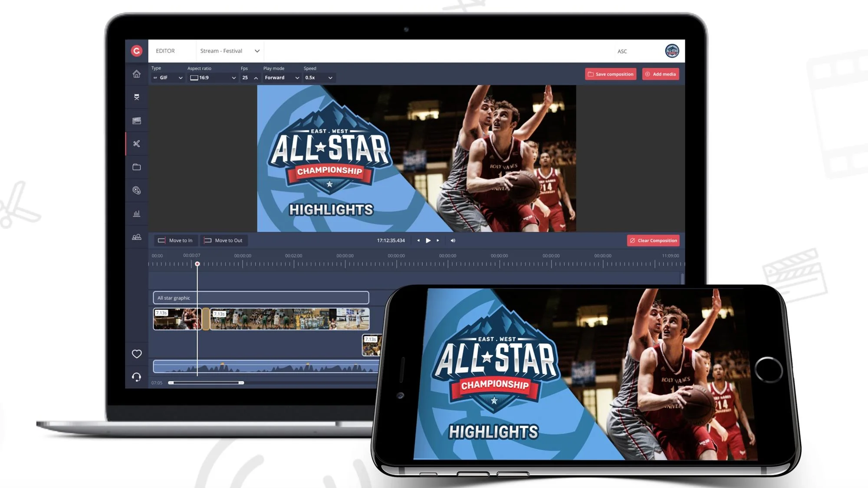
Task: Click the red timeline playhead marker
Action: coord(197,264)
